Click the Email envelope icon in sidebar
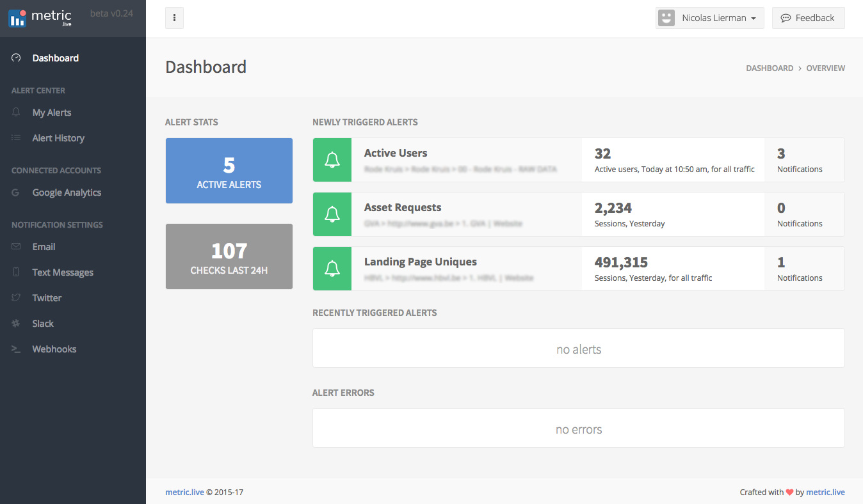The width and height of the screenshot is (863, 504). click(x=17, y=247)
